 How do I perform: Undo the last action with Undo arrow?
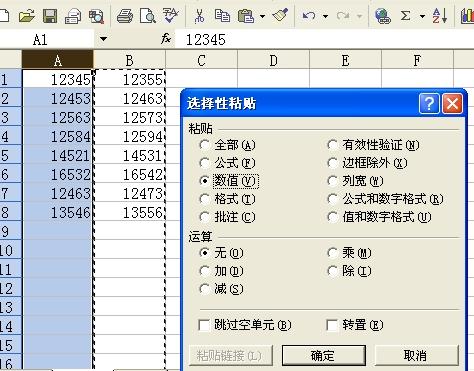coord(309,16)
